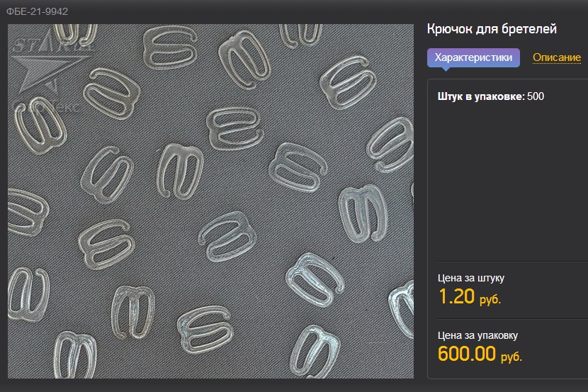Click the Цена за штуку label
Viewport: 588px width, 392px height.
(471, 279)
